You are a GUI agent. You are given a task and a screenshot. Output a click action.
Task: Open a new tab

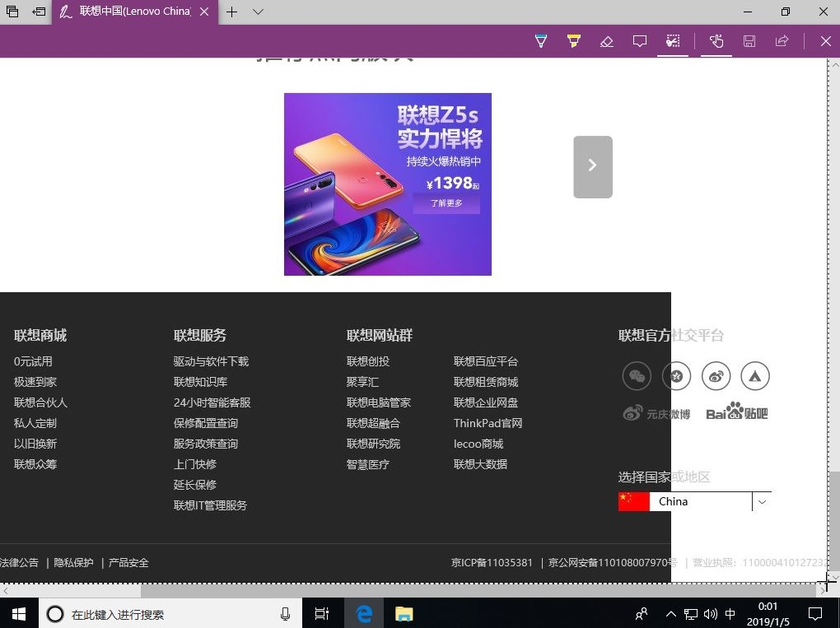coord(231,12)
